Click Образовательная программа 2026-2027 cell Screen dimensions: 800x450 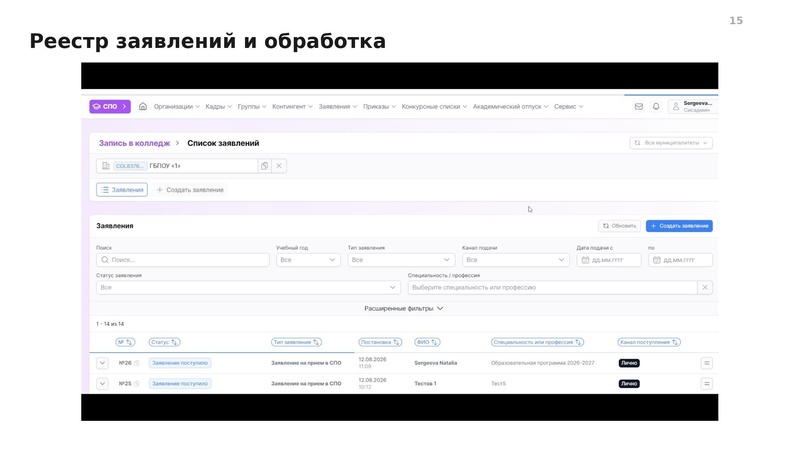click(x=542, y=363)
